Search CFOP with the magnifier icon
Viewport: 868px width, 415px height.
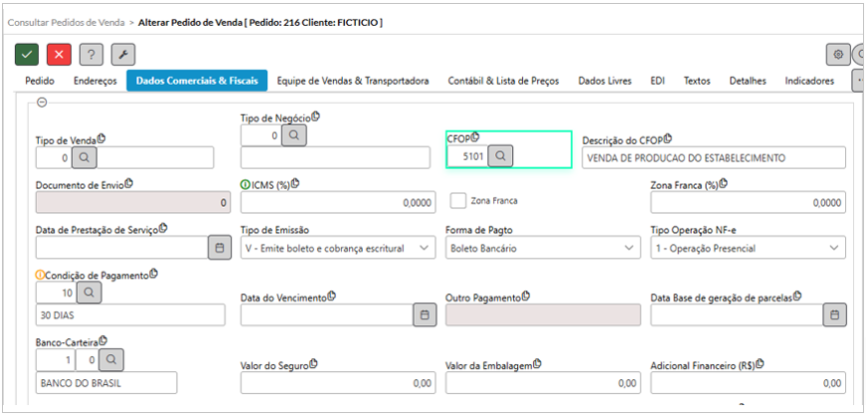(x=500, y=157)
